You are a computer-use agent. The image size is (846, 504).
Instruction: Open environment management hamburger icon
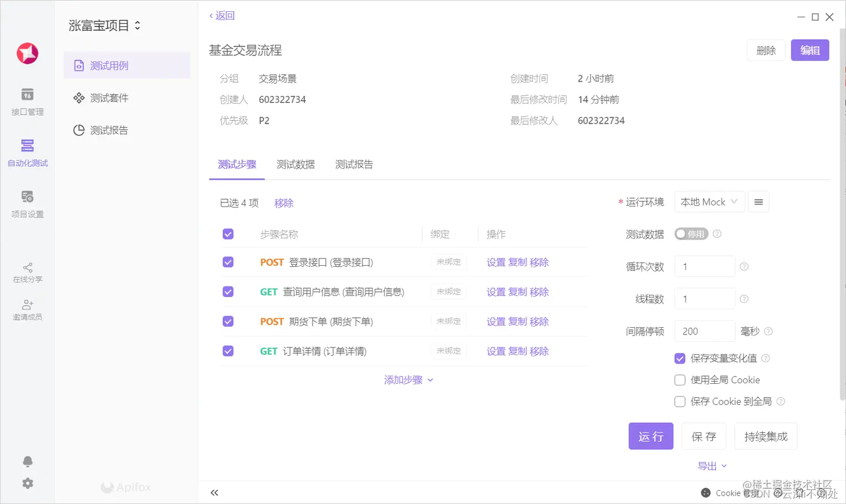759,202
